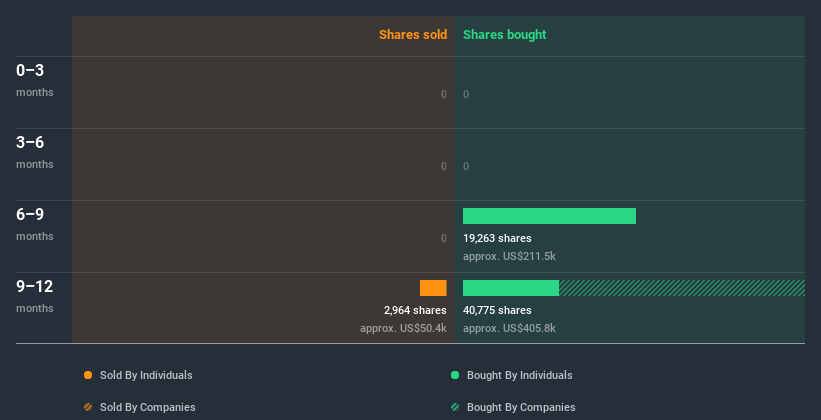Click the shares bought 0 in 3–6 months row
This screenshot has height=420, width=821.
[466, 167]
